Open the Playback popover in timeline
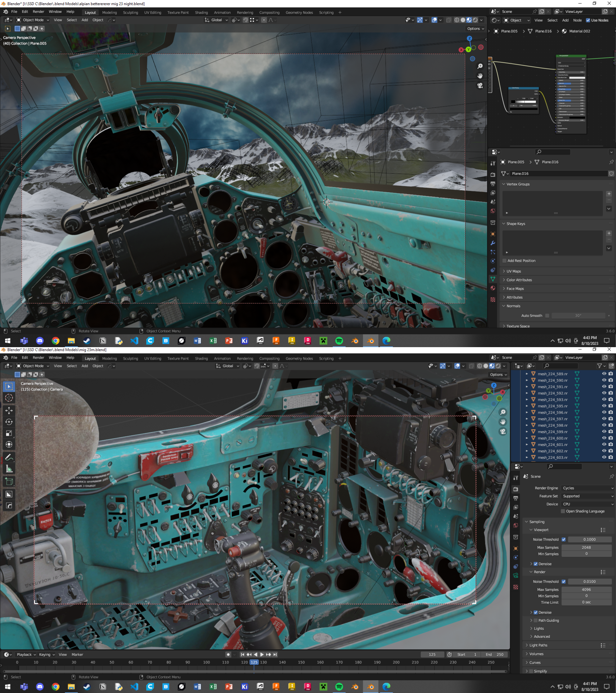Screen dimensions: 616x693 26,654
